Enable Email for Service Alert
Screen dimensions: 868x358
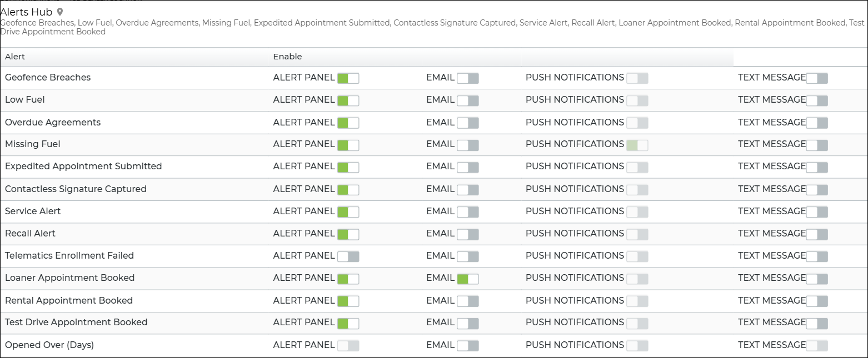(x=467, y=212)
